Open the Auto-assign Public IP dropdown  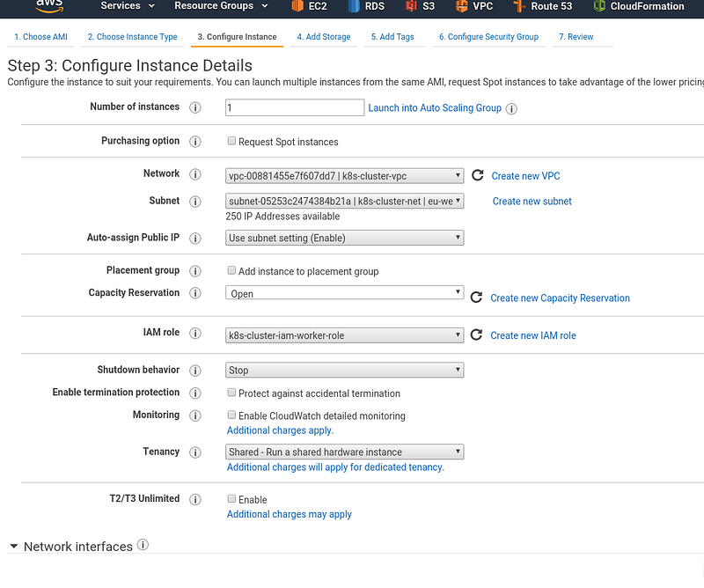coord(344,238)
